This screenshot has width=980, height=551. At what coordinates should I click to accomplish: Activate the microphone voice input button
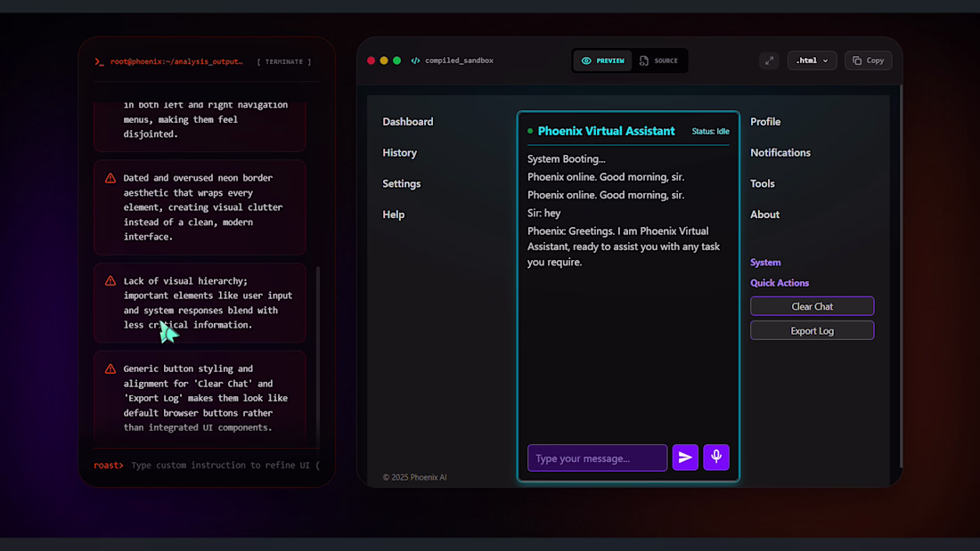point(716,458)
